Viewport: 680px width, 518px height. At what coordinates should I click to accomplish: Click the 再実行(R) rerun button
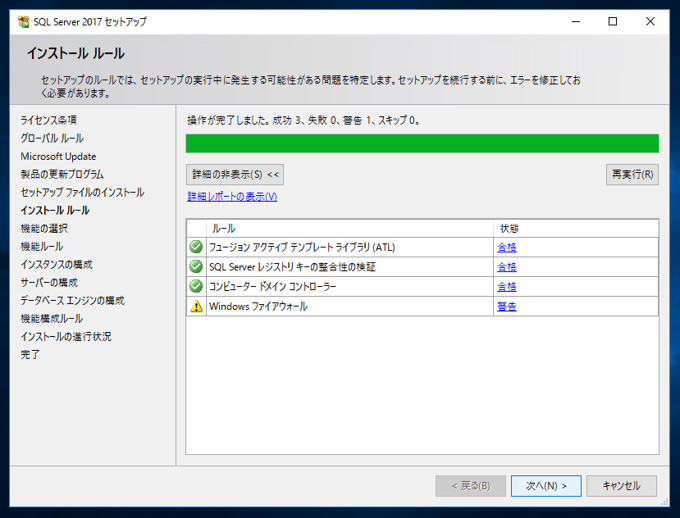pos(632,174)
